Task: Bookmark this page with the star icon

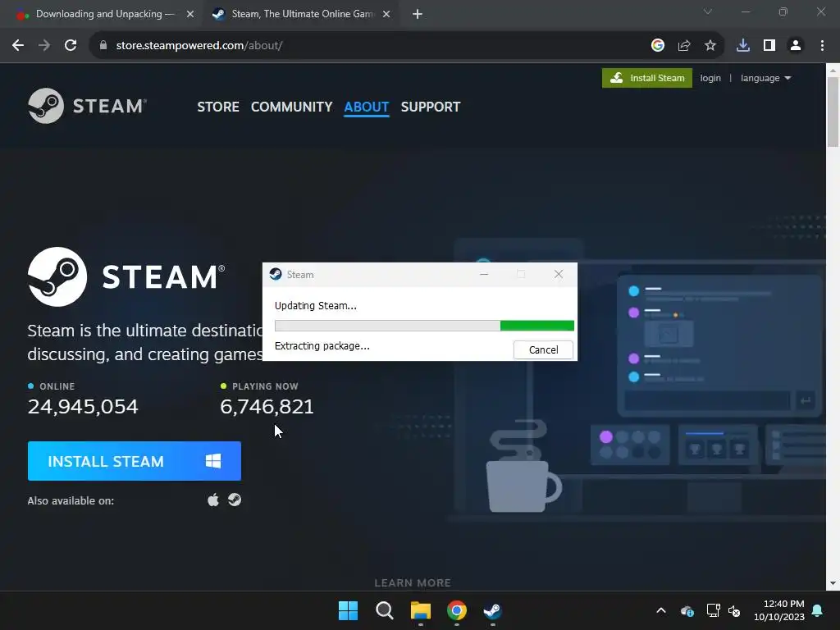Action: tap(710, 46)
